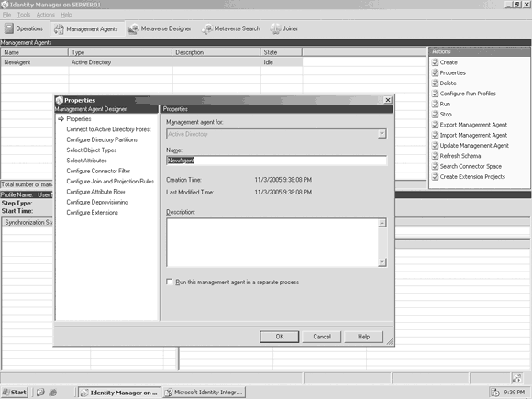The image size is (532, 399).
Task: Switch to Microsoft Identity Integration taskbar button
Action: [x=205, y=393]
